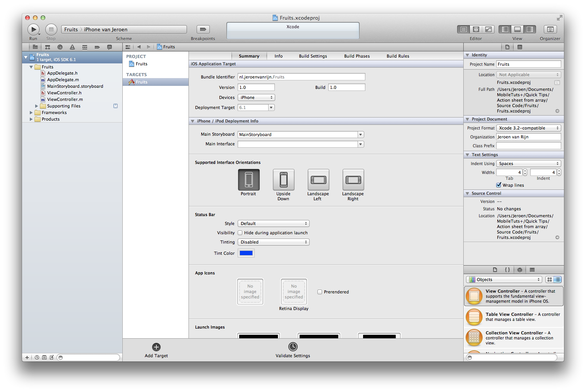This screenshot has width=586, height=392.
Task: Show the Object library cube icon
Action: [x=520, y=270]
